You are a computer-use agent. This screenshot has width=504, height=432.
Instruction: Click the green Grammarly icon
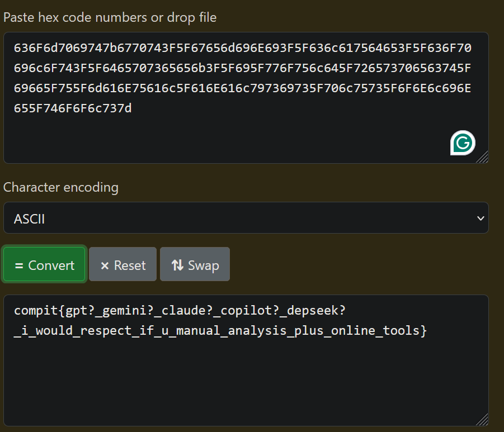pyautogui.click(x=463, y=143)
